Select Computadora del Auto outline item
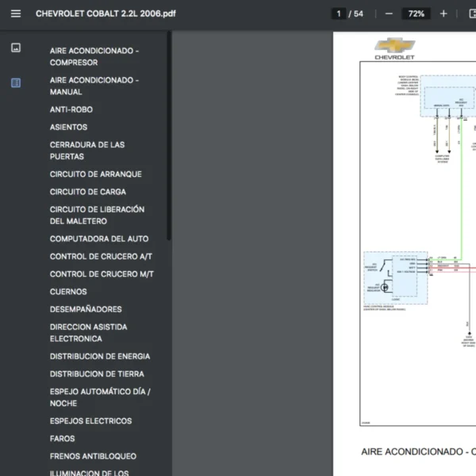Viewport: 476px width, 476px height. coord(98,239)
